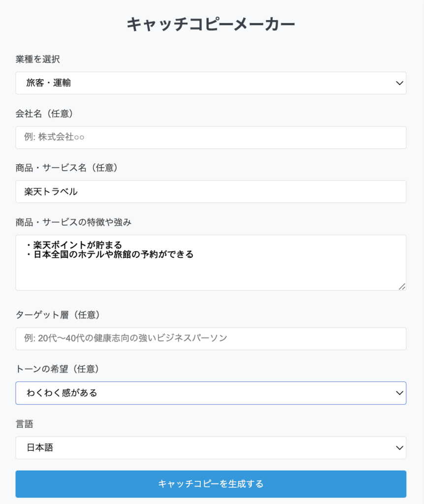Click the chevron arrow on the 日本語 select
This screenshot has width=424, height=504.
click(x=399, y=448)
